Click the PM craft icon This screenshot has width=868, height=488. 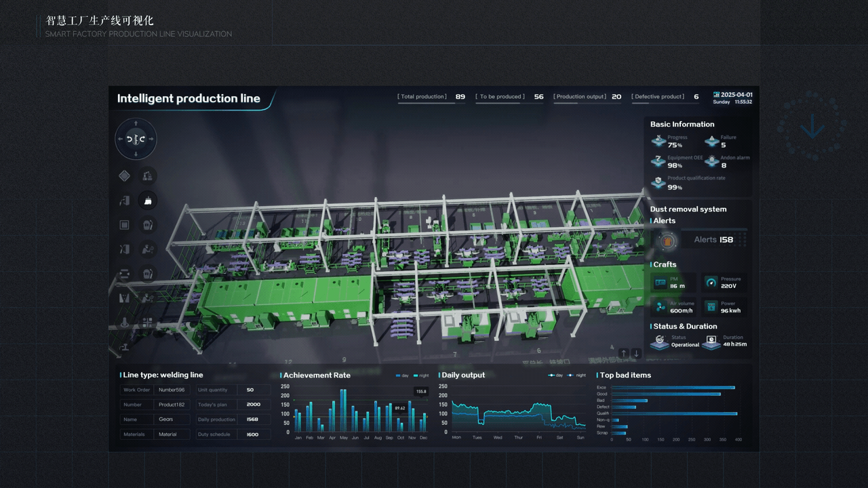(660, 283)
